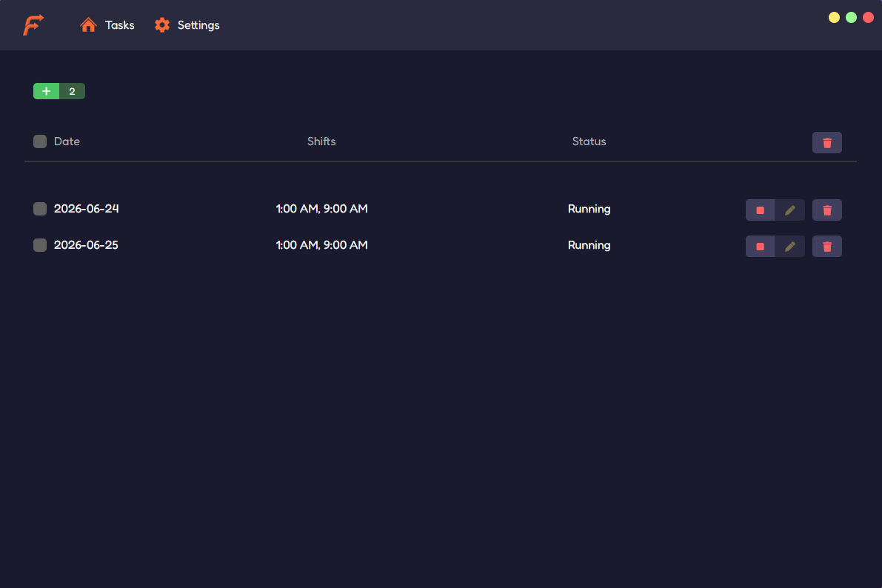Edit the 2026-06-25 task with pencil

[789, 247]
